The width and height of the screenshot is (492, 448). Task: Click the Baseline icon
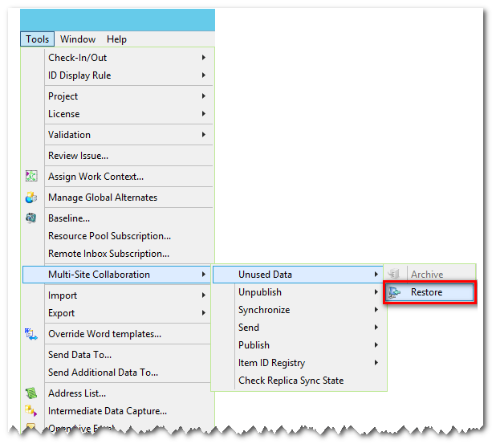pyautogui.click(x=31, y=218)
